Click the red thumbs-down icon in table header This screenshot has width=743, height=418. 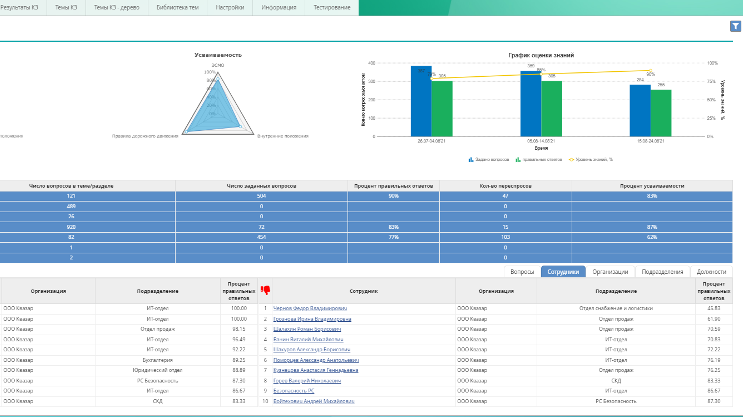click(x=265, y=290)
